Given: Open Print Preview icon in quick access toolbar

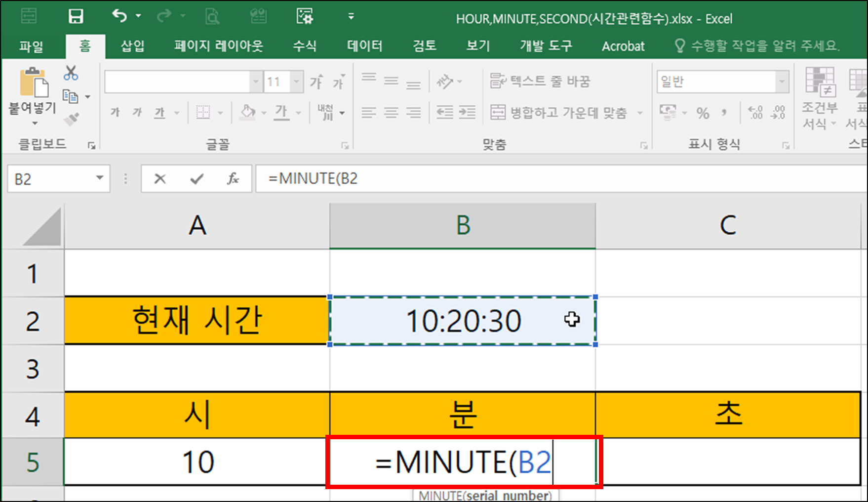Looking at the screenshot, I should (x=212, y=17).
